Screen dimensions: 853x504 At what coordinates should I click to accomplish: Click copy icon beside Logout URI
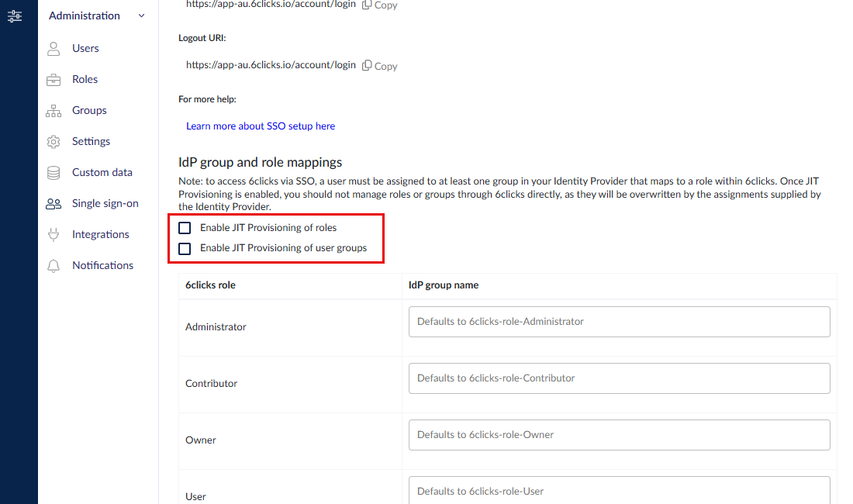coord(368,65)
